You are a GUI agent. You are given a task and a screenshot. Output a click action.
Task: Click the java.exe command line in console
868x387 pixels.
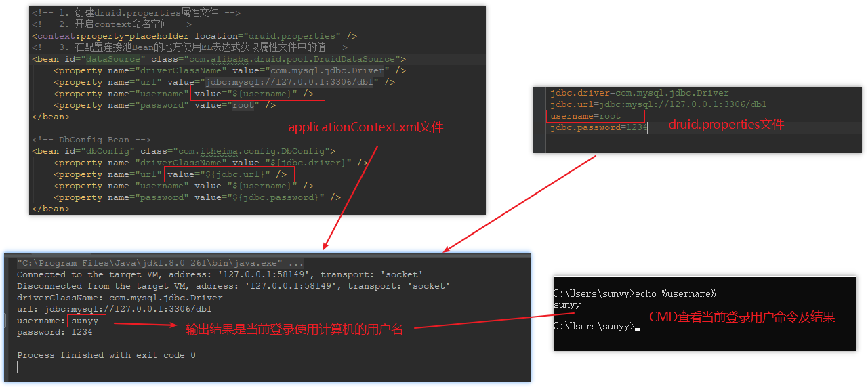160,263
